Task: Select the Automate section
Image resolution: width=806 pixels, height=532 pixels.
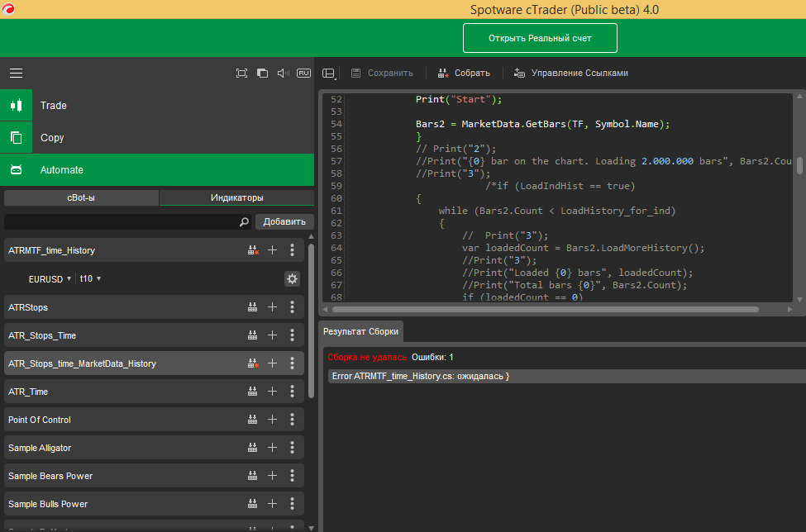Action: pyautogui.click(x=157, y=169)
